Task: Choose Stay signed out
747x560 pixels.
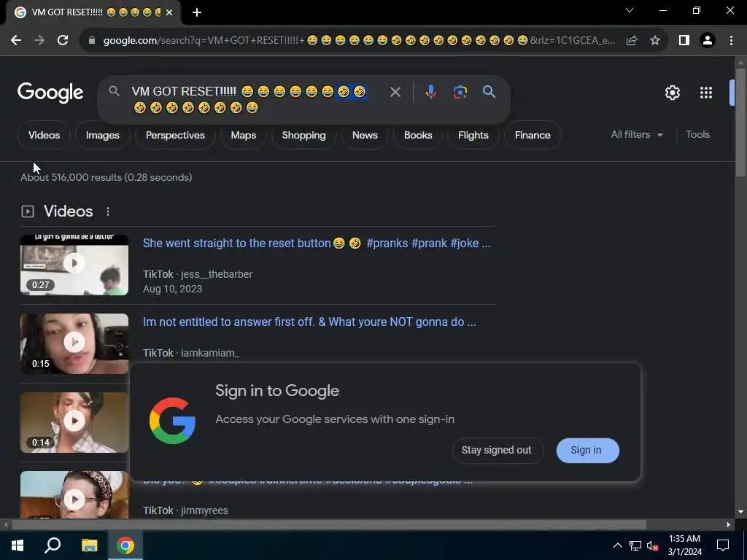Action: tap(497, 451)
